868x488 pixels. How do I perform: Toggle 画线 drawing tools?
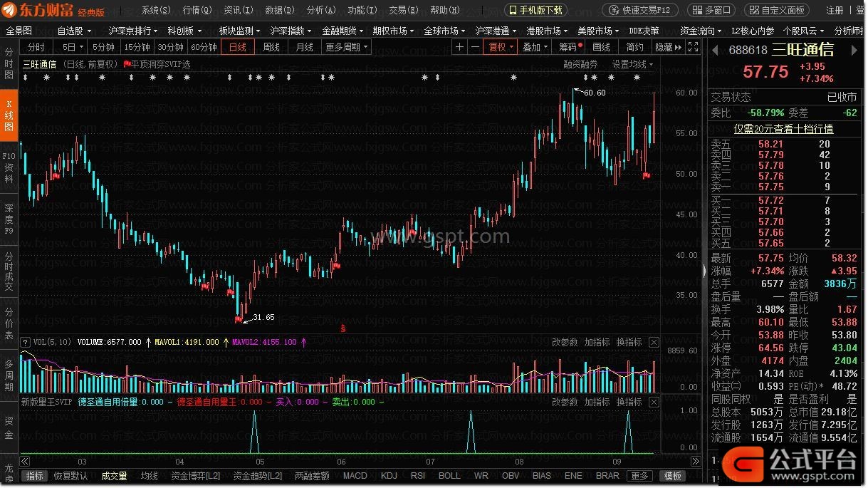pyautogui.click(x=602, y=47)
